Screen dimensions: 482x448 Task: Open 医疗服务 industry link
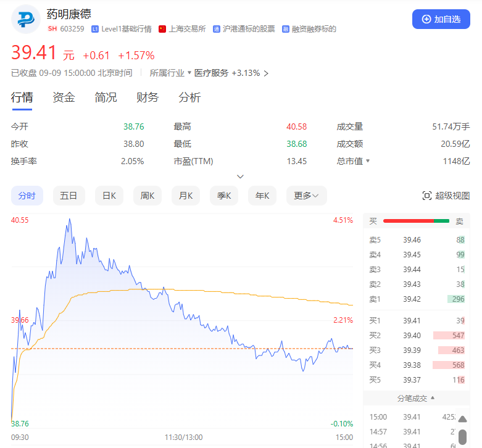211,73
